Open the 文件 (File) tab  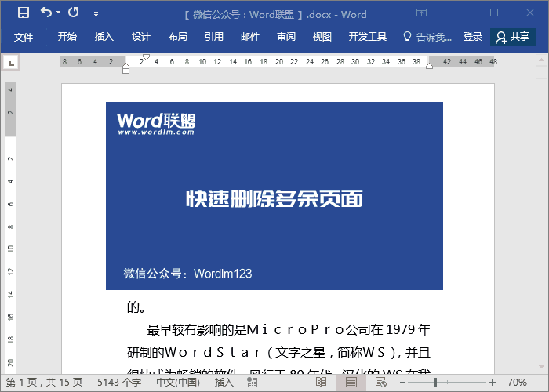pos(24,37)
